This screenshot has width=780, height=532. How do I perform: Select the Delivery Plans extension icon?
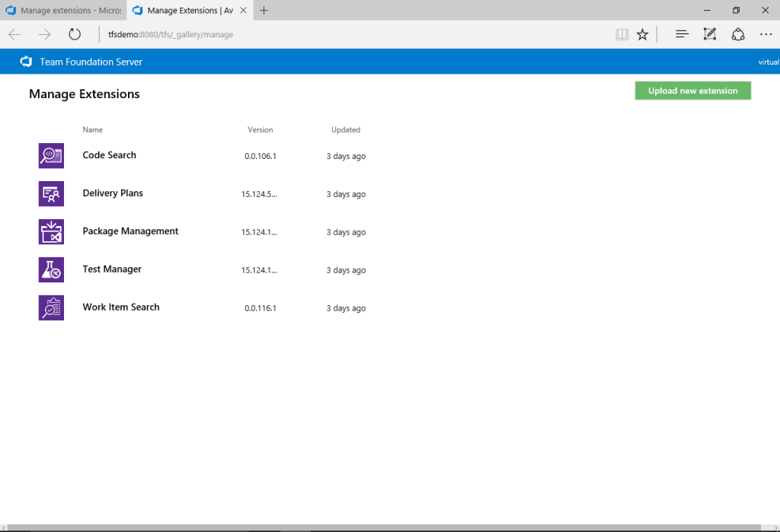click(x=50, y=193)
